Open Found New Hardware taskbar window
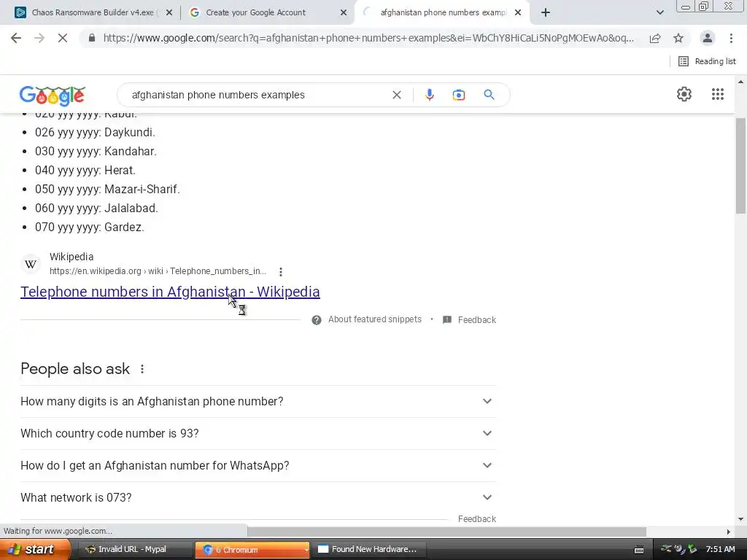The height and width of the screenshot is (560, 747). (368, 550)
